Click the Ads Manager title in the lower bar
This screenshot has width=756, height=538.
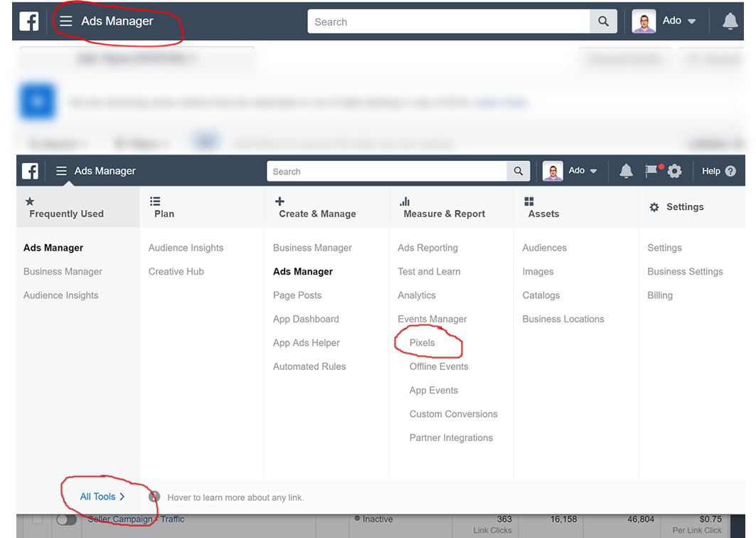[x=105, y=171]
